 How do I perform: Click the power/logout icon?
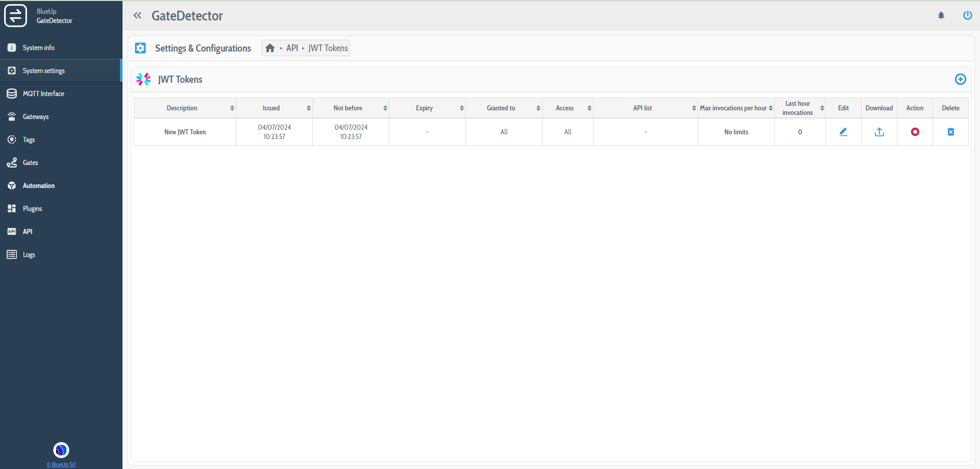(968, 15)
